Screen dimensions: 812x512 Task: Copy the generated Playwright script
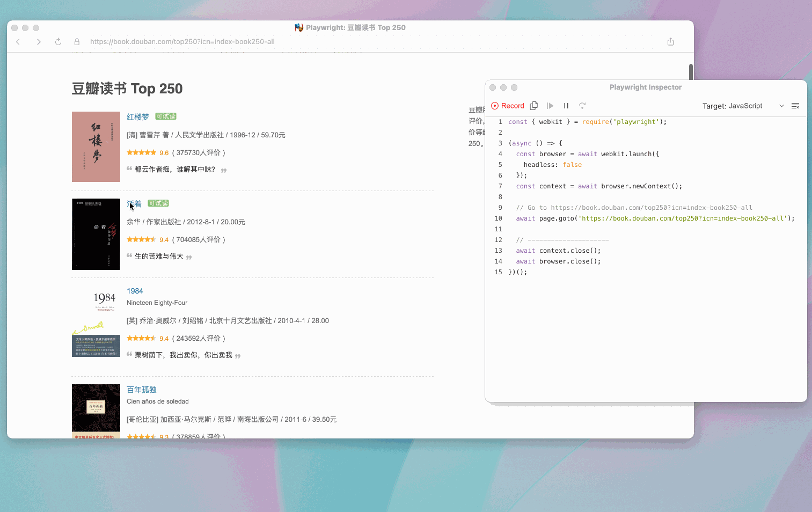(x=533, y=106)
